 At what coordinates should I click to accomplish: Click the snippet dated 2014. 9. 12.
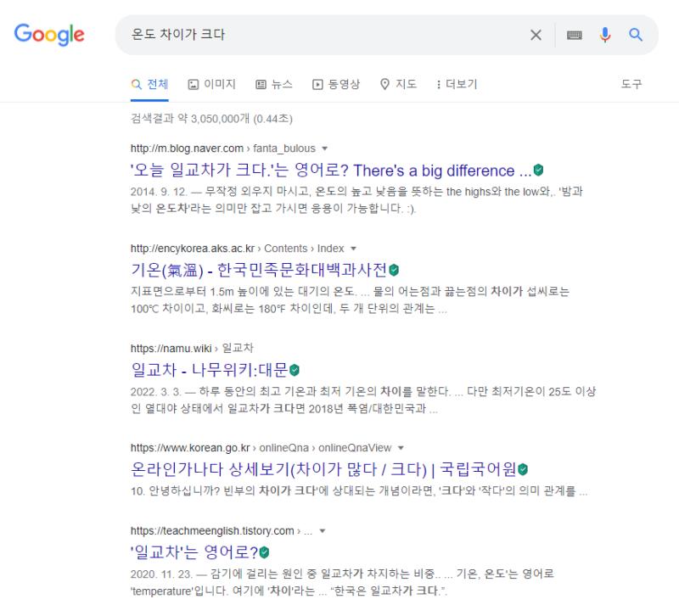point(356,200)
